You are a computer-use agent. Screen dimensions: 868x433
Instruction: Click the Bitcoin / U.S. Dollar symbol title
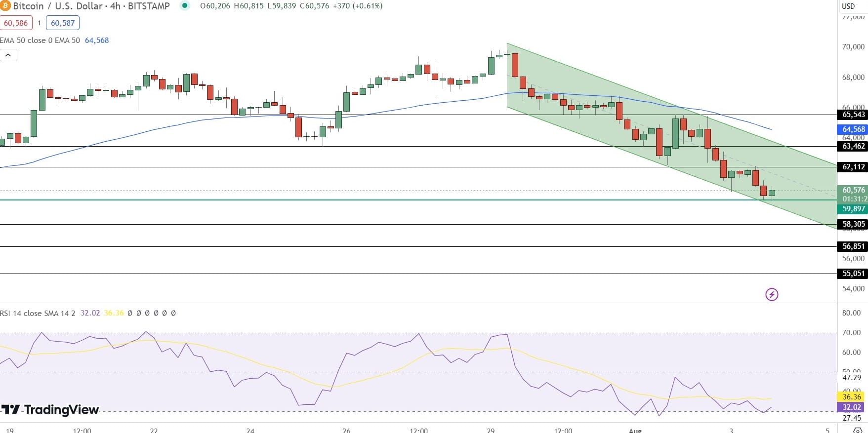pyautogui.click(x=58, y=6)
